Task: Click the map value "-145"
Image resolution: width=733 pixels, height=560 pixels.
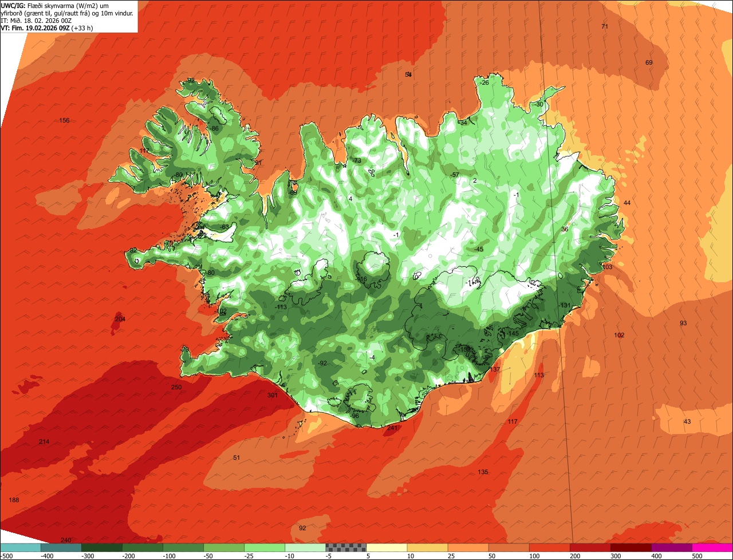Action: coord(513,333)
